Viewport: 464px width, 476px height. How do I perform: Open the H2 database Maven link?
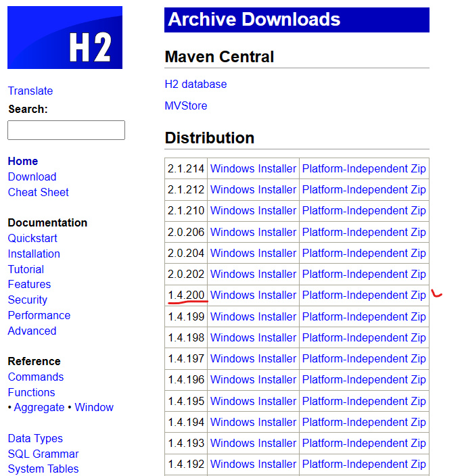coord(195,84)
